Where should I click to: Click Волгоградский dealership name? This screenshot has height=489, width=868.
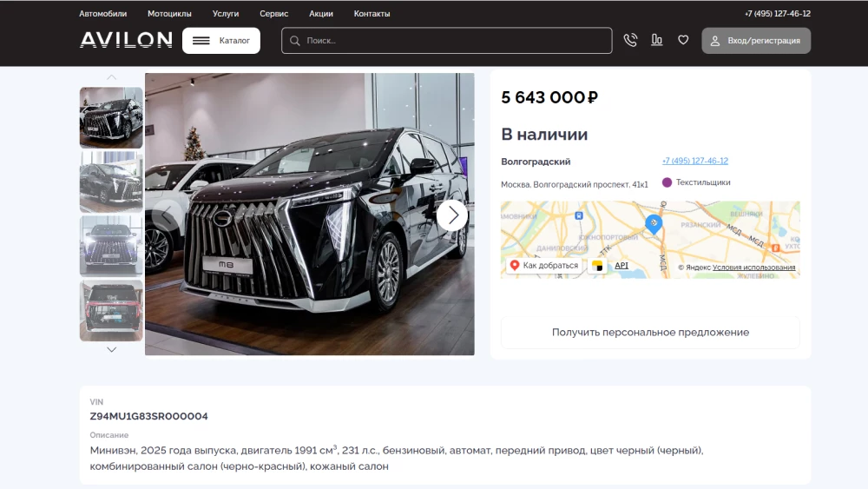coord(536,162)
